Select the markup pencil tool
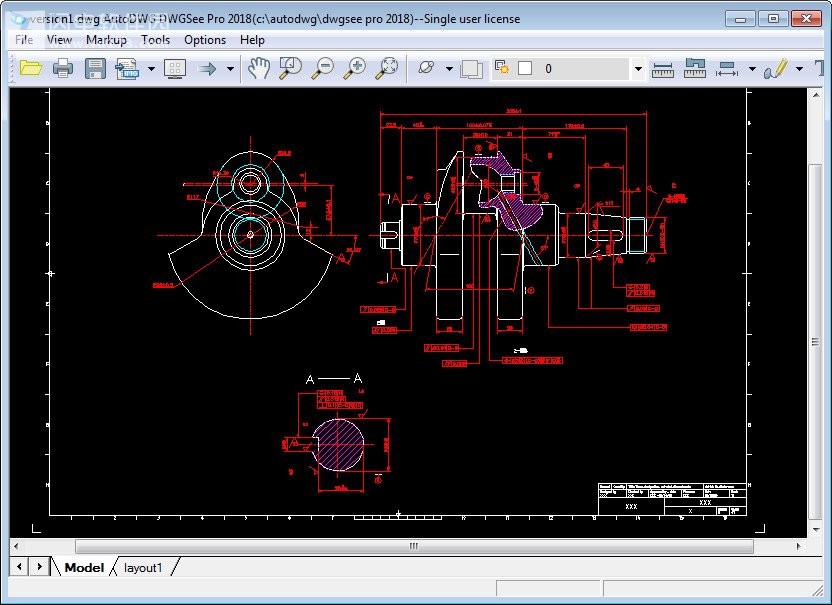This screenshot has height=605, width=832. click(x=775, y=68)
